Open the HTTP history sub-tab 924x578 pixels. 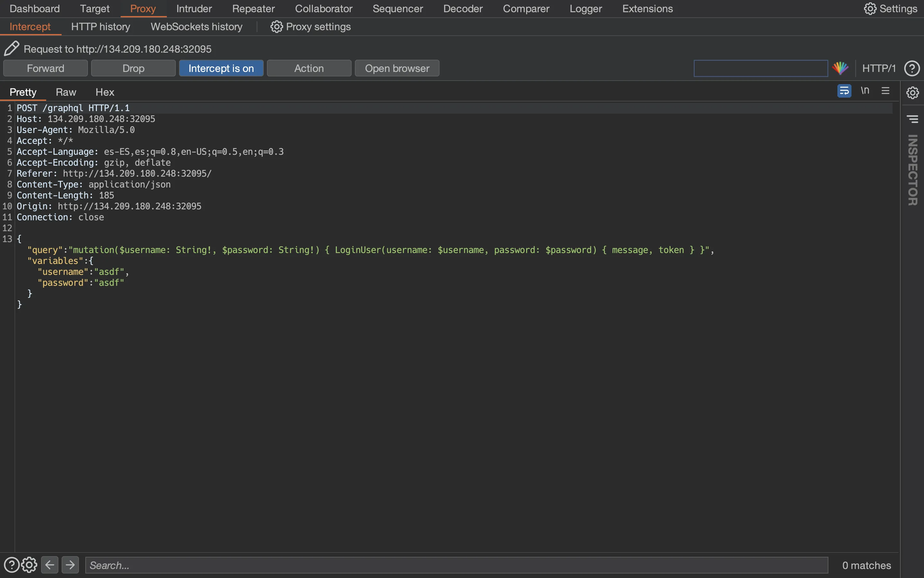point(101,27)
